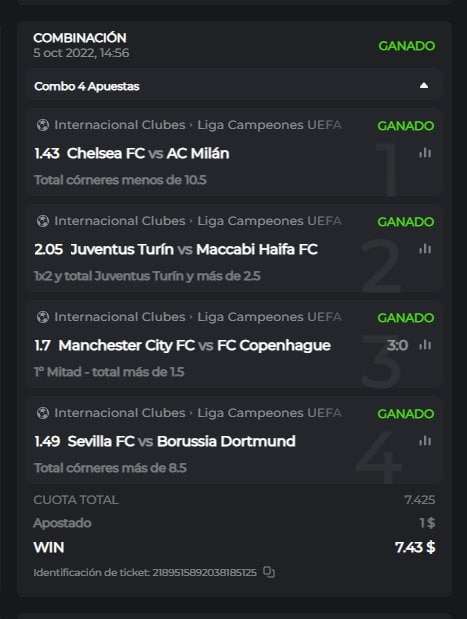The height and width of the screenshot is (619, 467).
Task: Click the COMBINACIÓN ticket title
Action: click(80, 38)
